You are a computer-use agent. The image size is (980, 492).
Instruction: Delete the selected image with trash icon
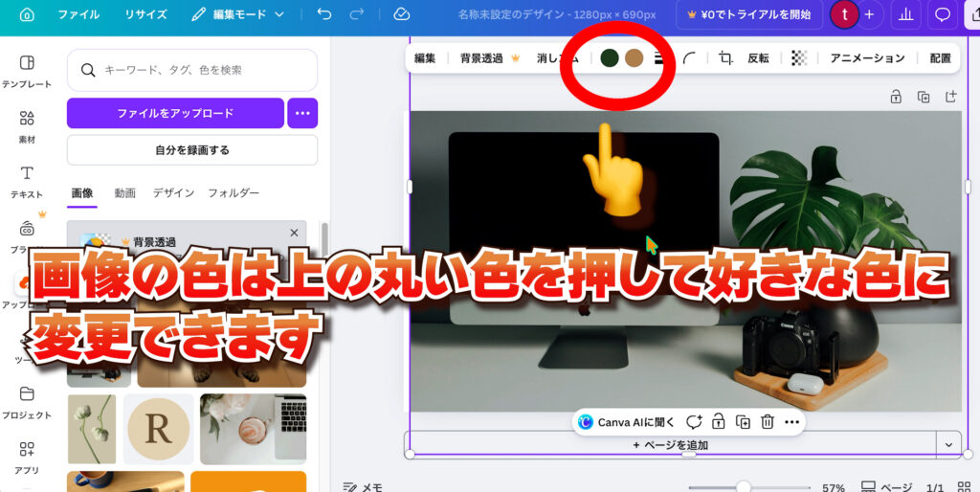click(767, 422)
